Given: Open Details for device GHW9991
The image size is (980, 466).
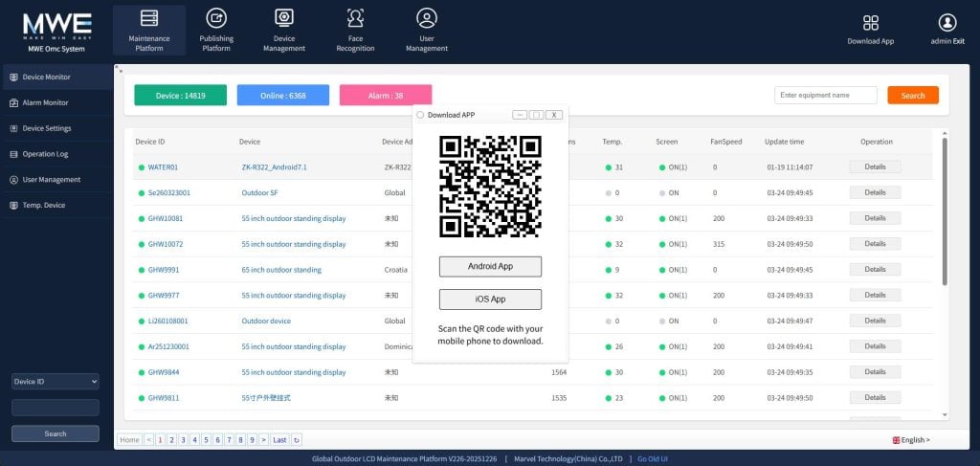Looking at the screenshot, I should (x=875, y=269).
